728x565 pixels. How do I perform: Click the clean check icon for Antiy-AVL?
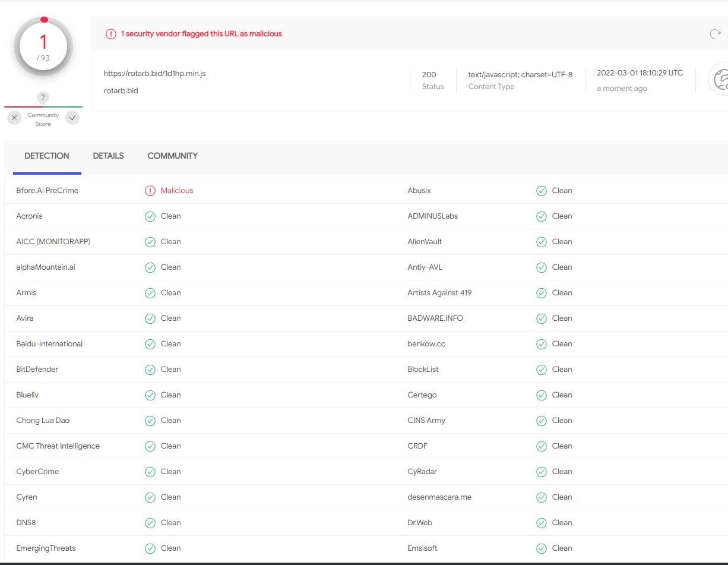[542, 267]
